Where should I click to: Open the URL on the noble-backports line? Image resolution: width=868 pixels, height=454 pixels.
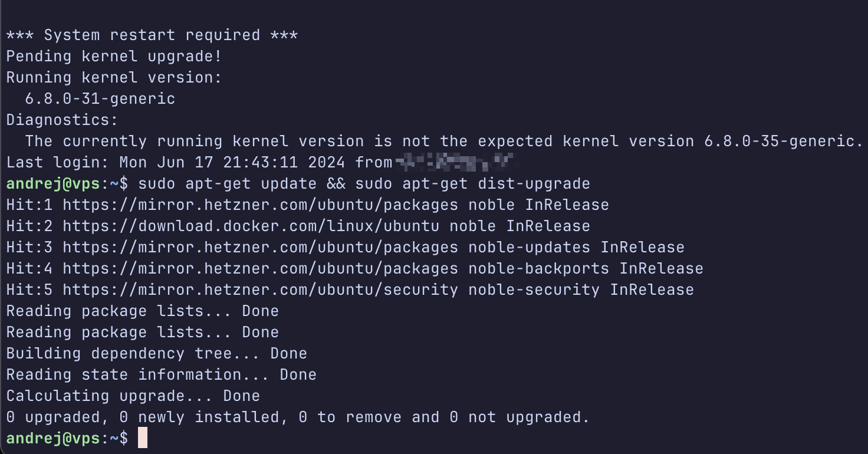point(260,269)
